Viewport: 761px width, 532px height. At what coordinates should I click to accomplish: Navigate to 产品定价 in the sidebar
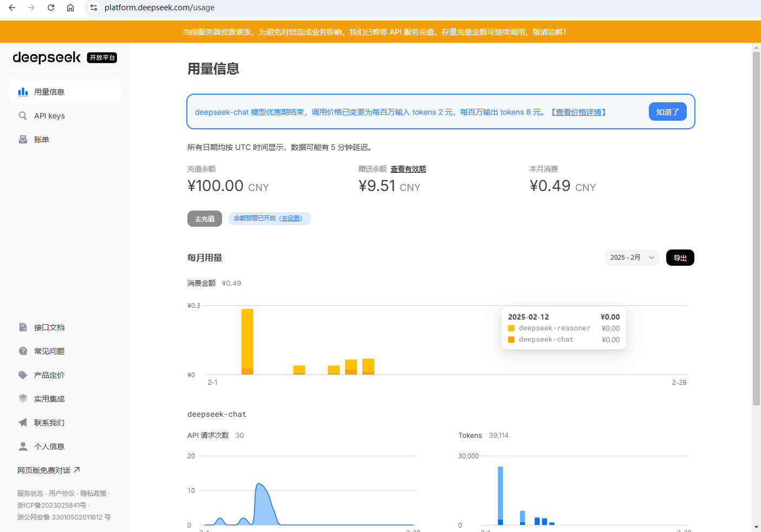point(65,375)
